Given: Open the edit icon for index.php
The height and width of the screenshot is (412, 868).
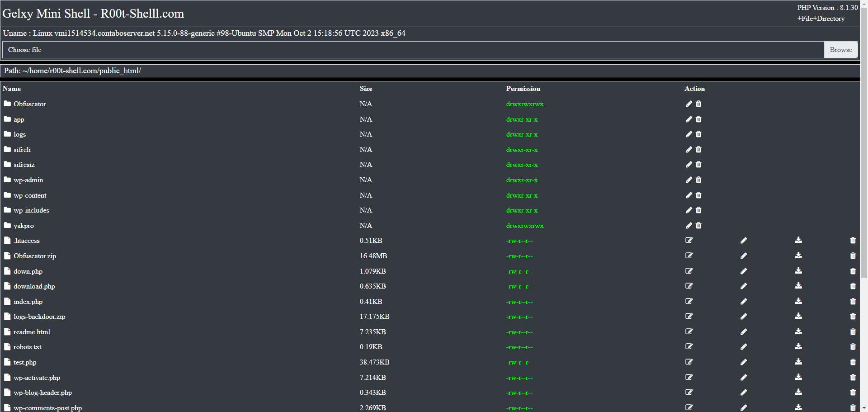Looking at the screenshot, I should pos(689,301).
